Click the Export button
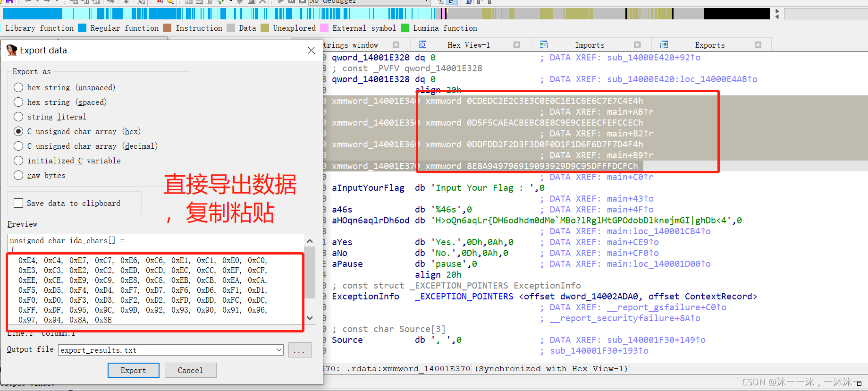868x391 pixels. pos(133,370)
